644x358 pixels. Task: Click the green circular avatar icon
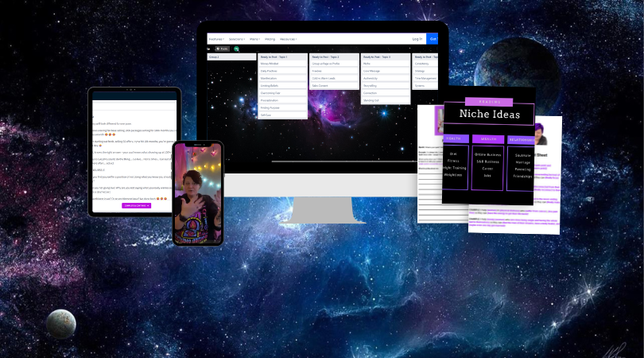(x=236, y=49)
